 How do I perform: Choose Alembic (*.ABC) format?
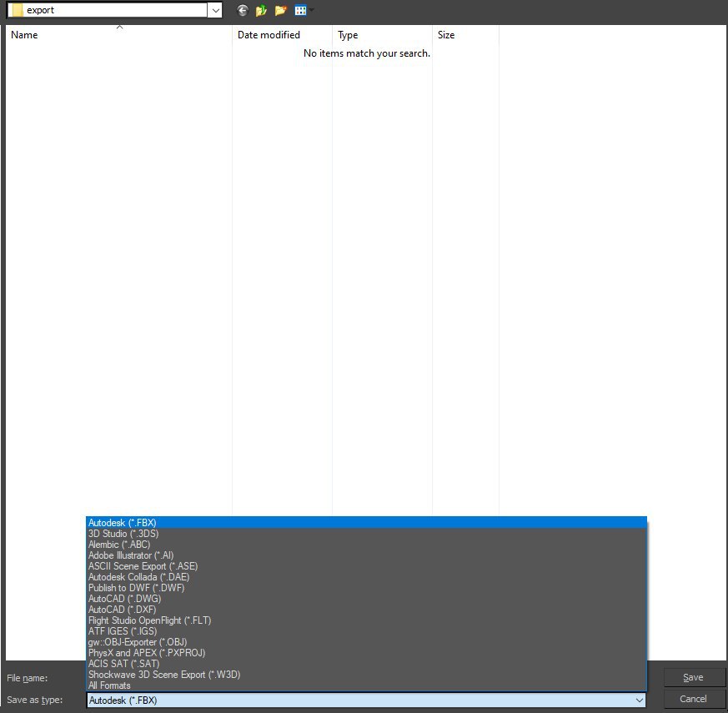[366, 544]
